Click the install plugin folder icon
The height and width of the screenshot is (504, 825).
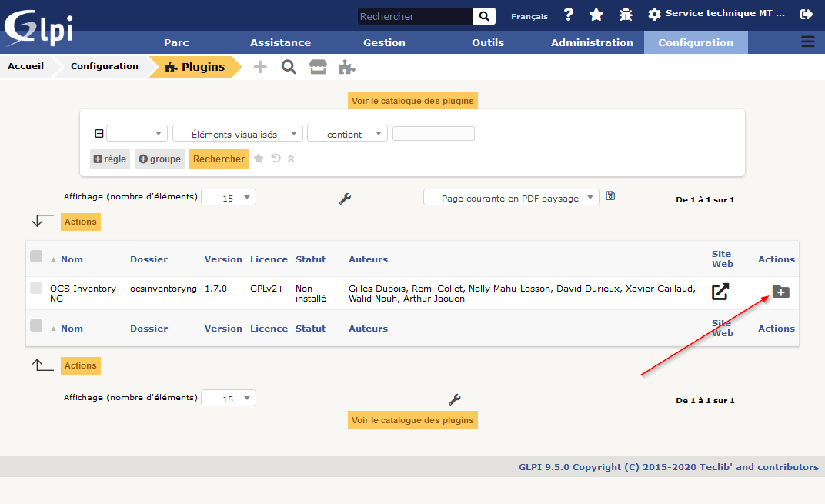click(x=780, y=292)
